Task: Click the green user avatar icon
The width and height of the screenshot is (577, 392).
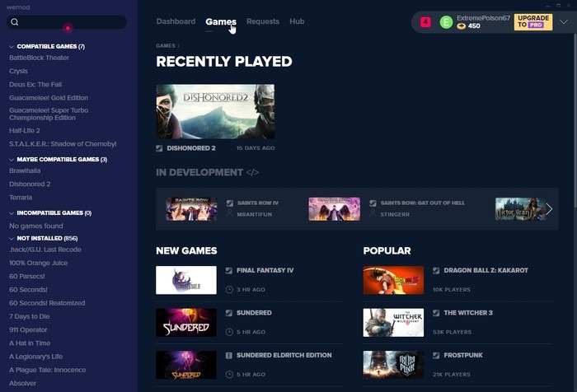Action: pyautogui.click(x=446, y=22)
